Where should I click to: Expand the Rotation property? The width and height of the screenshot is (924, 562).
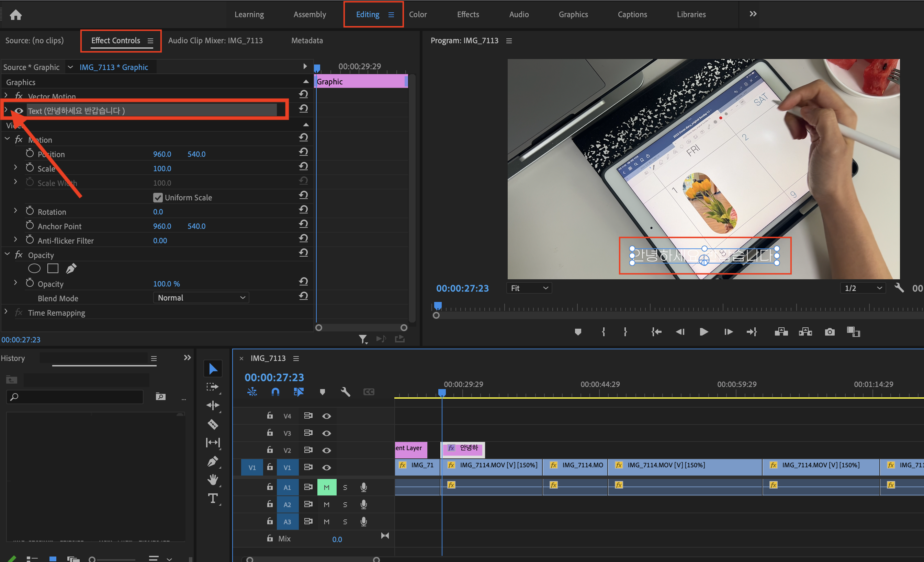tap(15, 211)
